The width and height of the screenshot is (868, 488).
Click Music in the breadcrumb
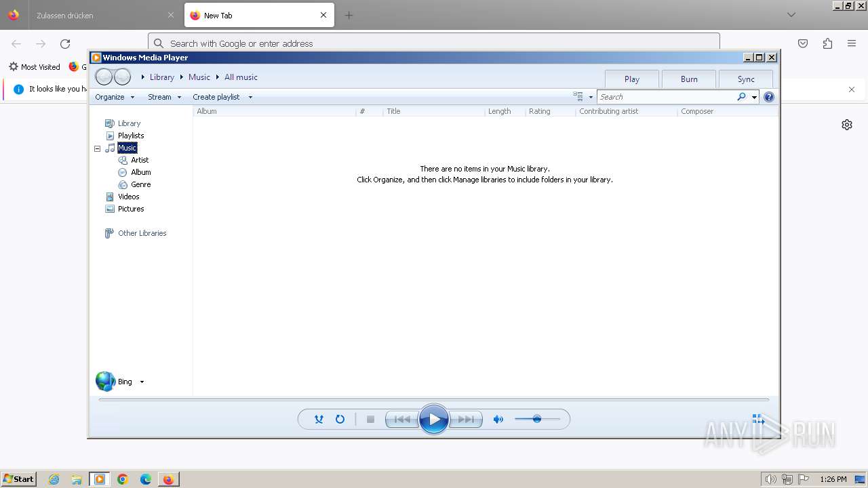199,77
